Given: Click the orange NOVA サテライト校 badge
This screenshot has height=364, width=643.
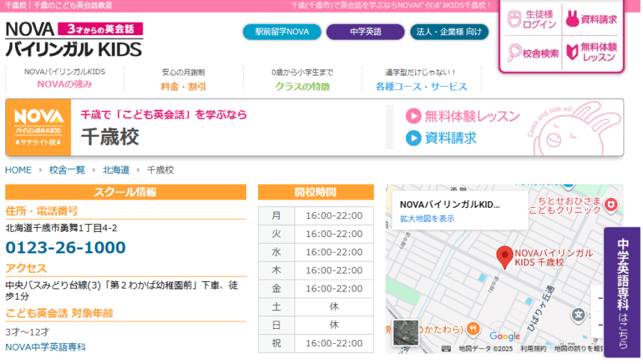Looking at the screenshot, I should 39,127.
